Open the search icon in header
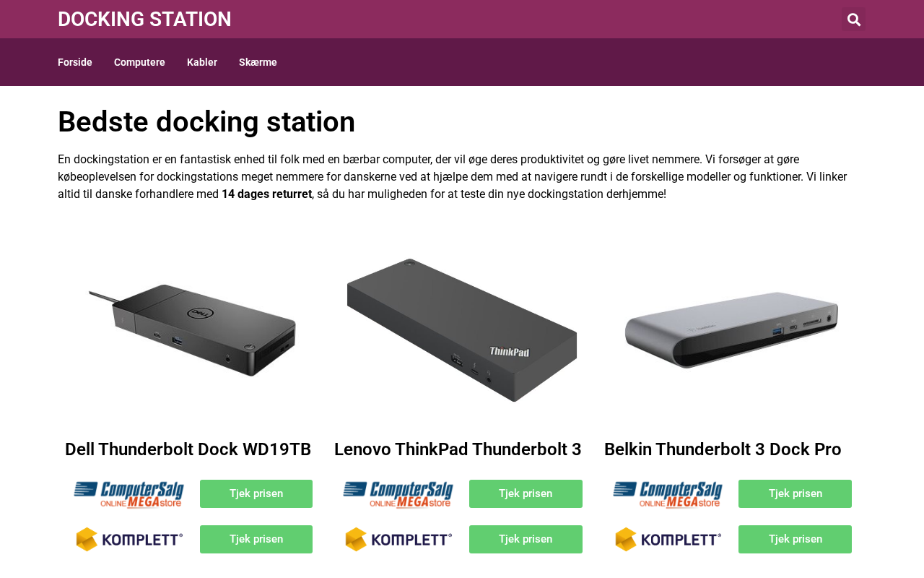Screen dimensions: 924x578 click(x=853, y=20)
